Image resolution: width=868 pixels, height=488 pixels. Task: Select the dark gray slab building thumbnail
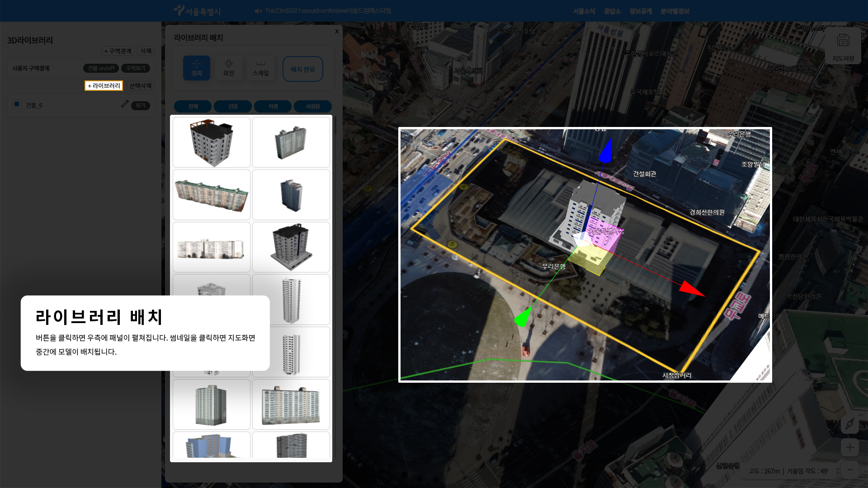[291, 446]
